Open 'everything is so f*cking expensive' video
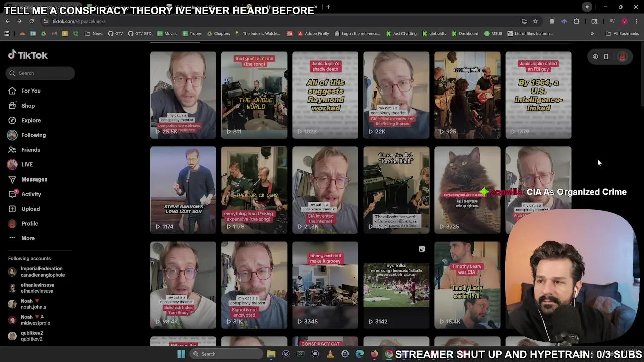Viewport: 644px width, 362px height. tap(254, 190)
